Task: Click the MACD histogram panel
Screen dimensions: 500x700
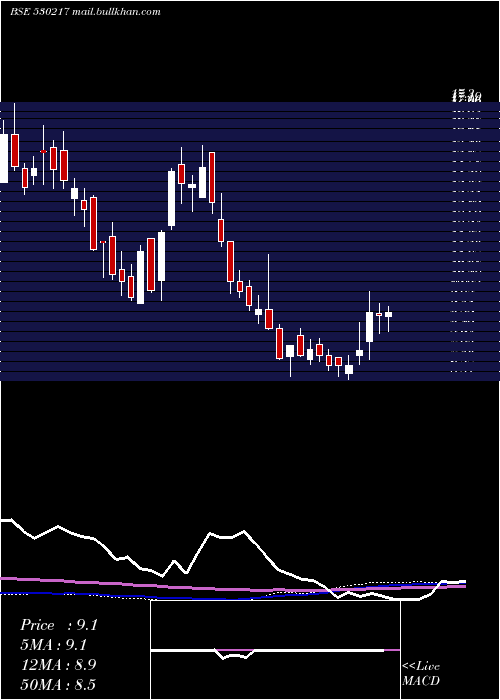Action: (x=275, y=650)
